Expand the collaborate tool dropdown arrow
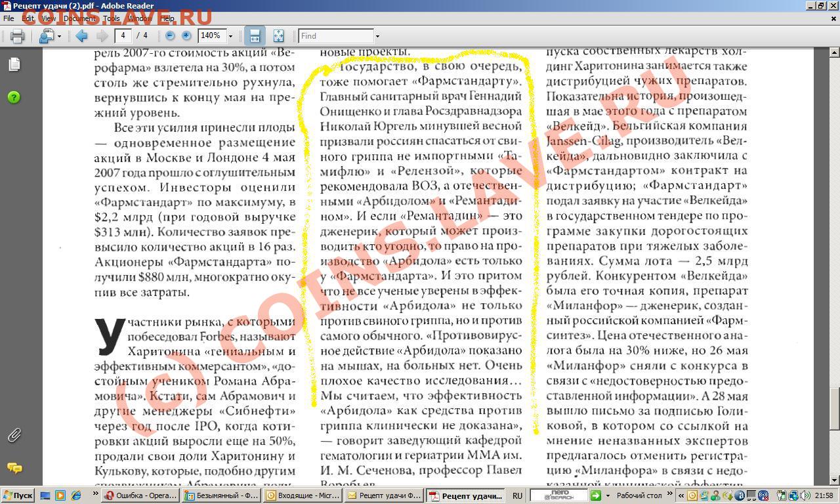The image size is (840, 504). click(x=59, y=36)
